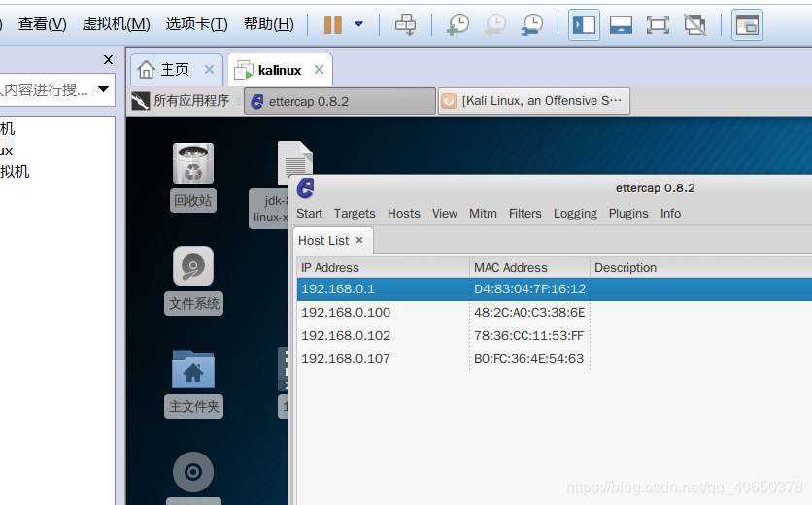The image size is (812, 505).
Task: Switch to Kali Linux browser taskbar button
Action: point(534,100)
